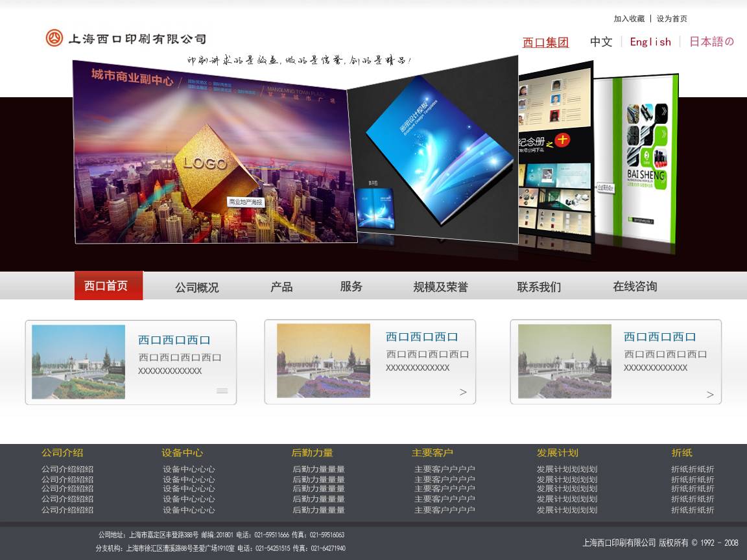Select the green BAI SHENG brochure image
This screenshot has height=560, width=747.
(x=635, y=156)
